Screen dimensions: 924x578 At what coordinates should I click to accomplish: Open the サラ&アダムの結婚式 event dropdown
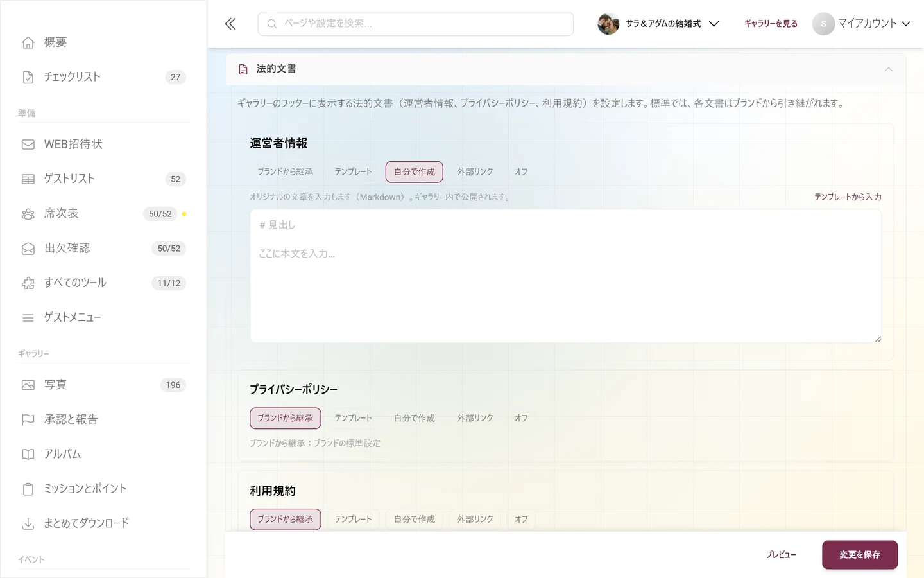658,24
